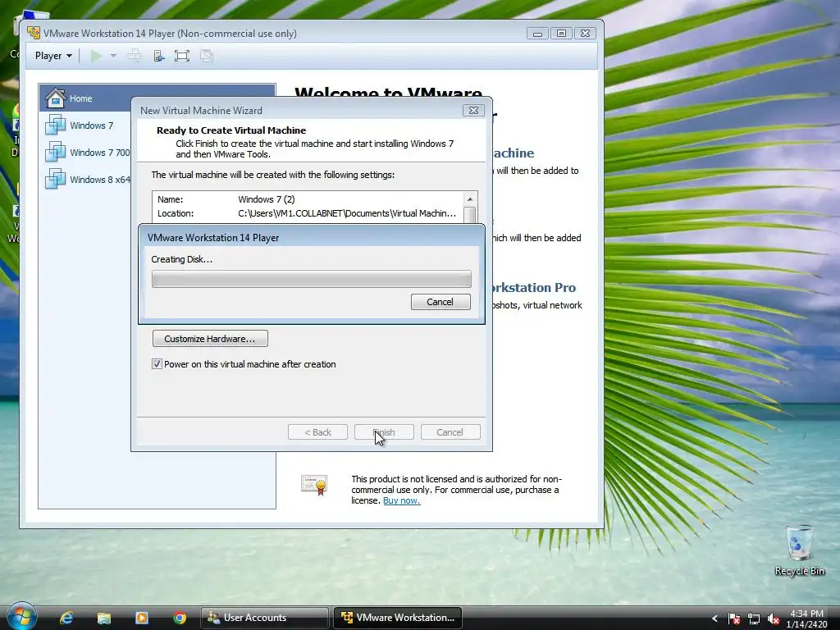Expand the power options arrow beside play
Screen dimensions: 840x630
113,56
